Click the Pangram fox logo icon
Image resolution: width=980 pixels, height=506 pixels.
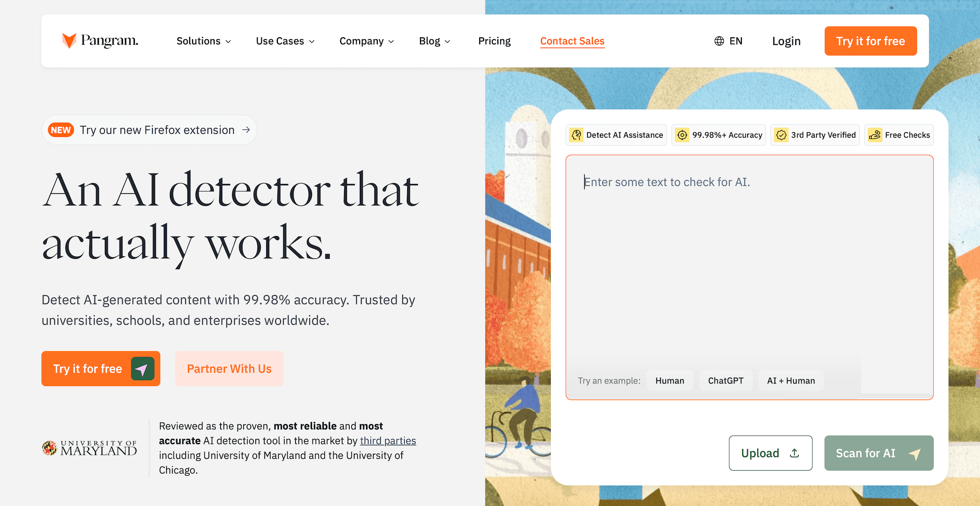[69, 41]
